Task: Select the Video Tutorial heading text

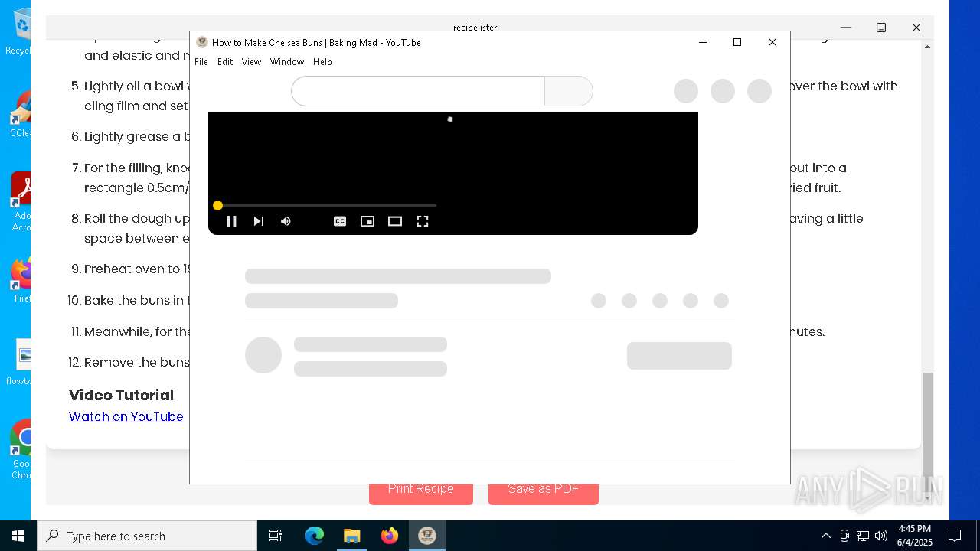Action: 121,395
